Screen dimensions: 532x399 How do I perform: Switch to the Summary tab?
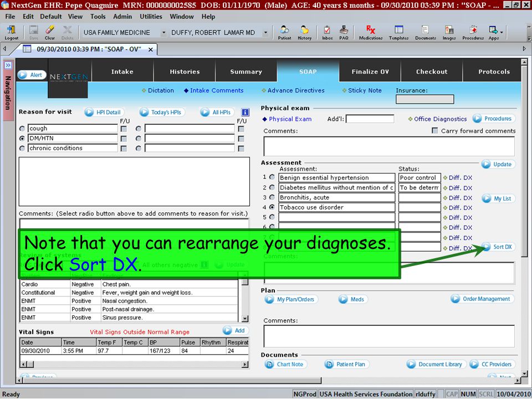(246, 71)
